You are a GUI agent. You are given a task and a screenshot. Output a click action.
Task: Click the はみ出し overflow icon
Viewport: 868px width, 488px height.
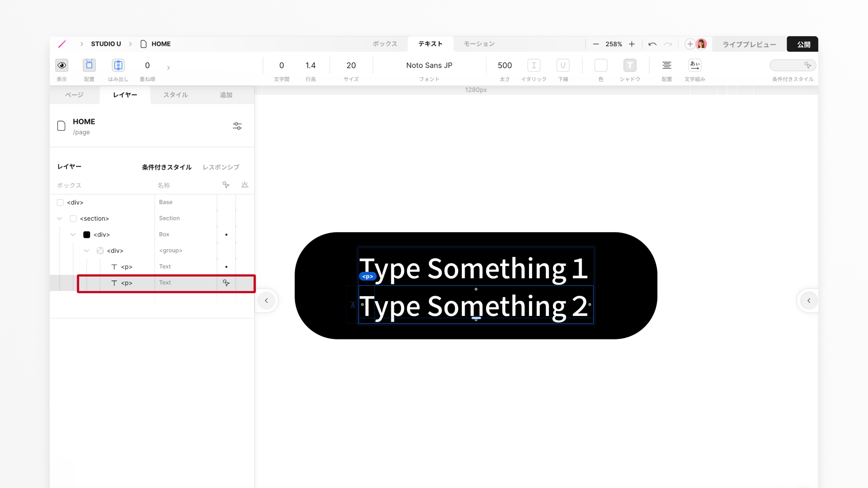(x=118, y=65)
